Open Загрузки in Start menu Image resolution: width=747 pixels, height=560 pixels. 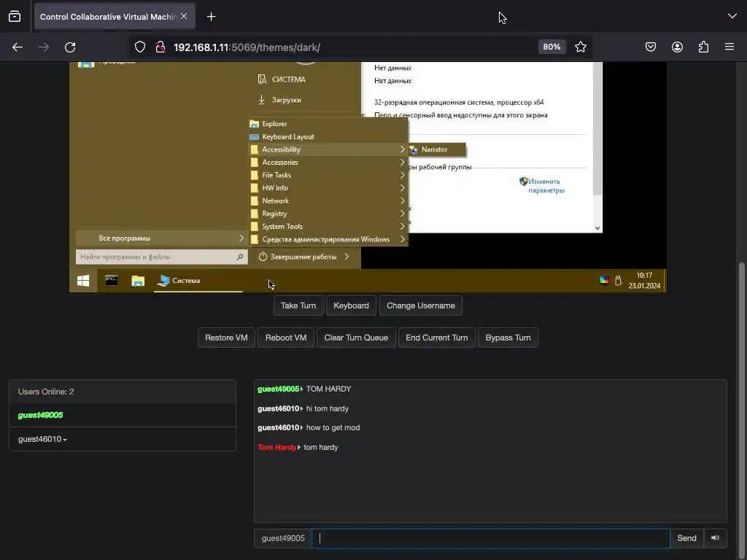(279, 100)
